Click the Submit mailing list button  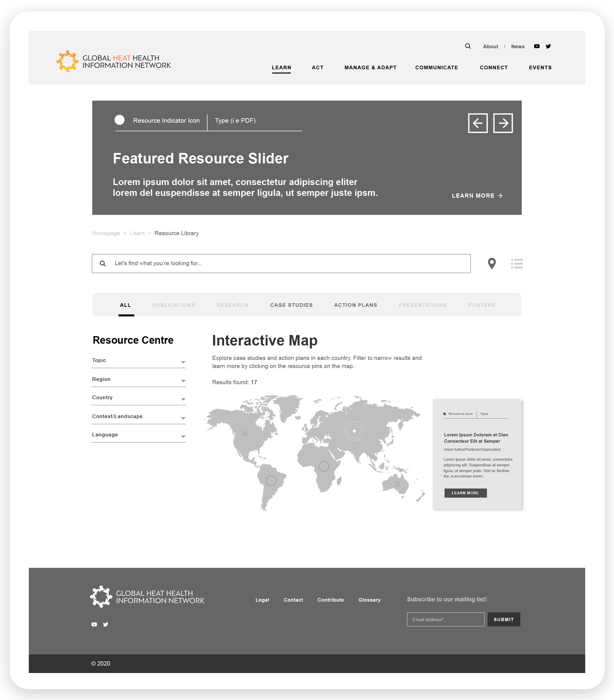[503, 619]
